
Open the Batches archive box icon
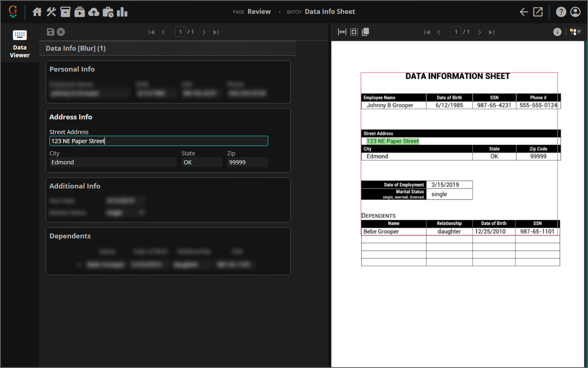(65, 12)
